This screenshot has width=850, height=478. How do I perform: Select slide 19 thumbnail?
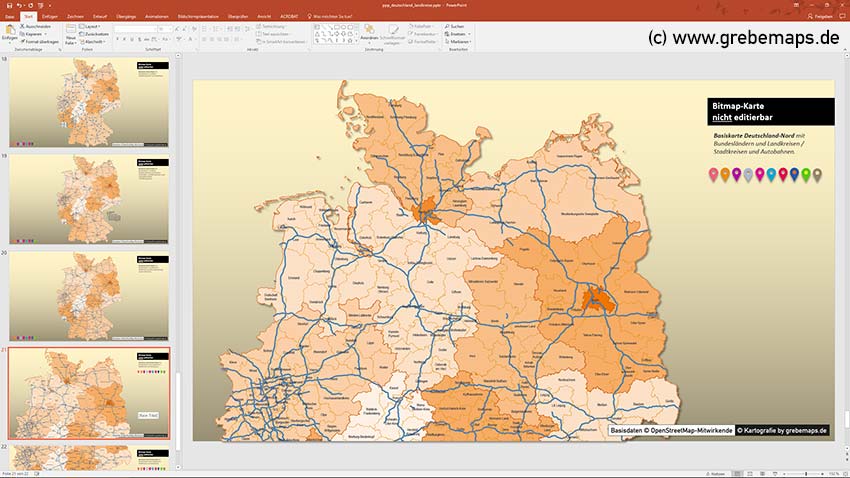pos(89,198)
